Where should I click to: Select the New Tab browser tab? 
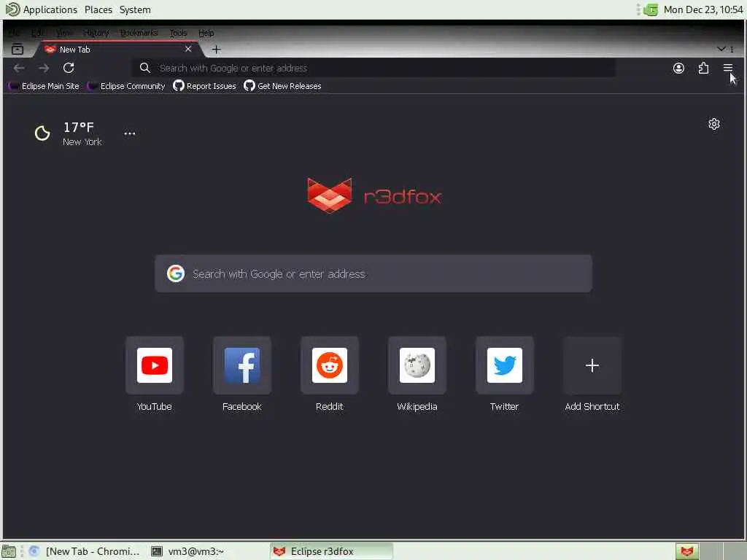(118, 49)
